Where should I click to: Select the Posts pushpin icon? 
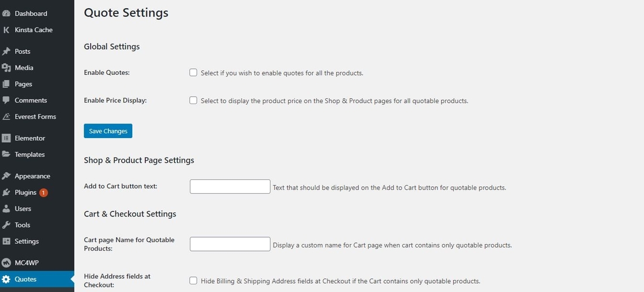6,51
